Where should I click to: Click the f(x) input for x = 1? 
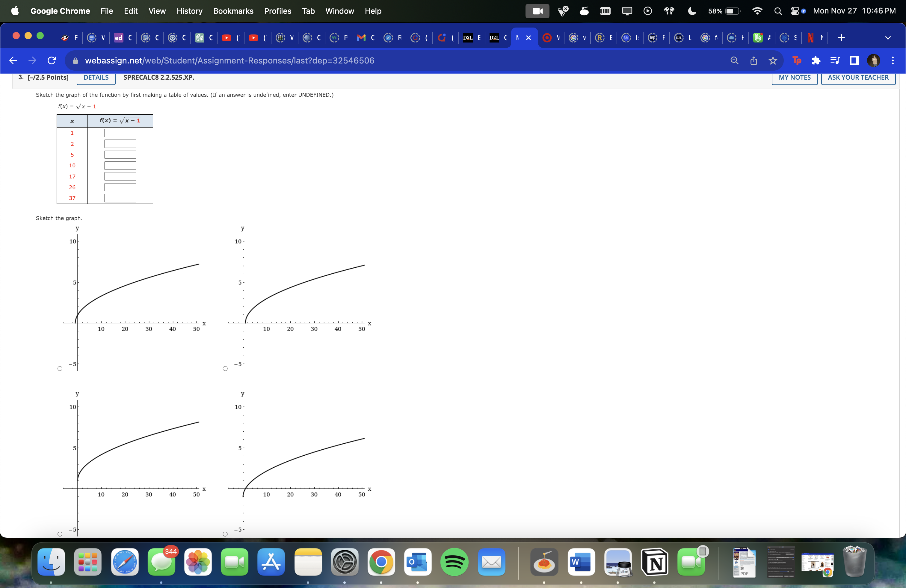120,133
